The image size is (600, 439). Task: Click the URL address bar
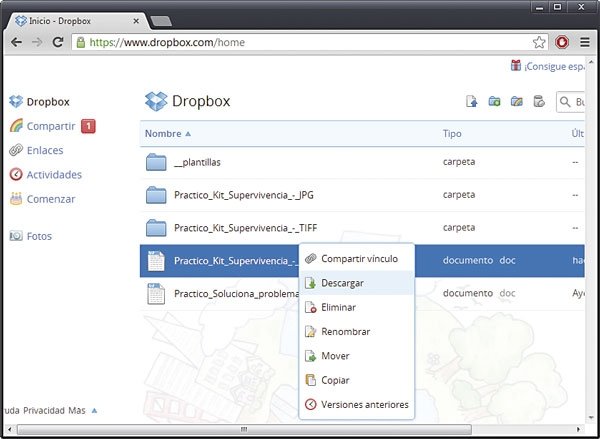tap(310, 42)
